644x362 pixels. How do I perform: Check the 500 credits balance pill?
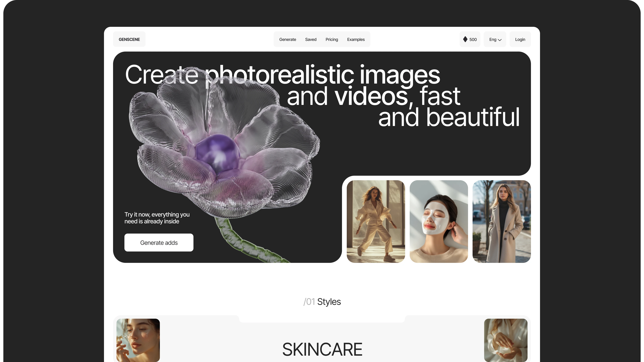pyautogui.click(x=470, y=39)
